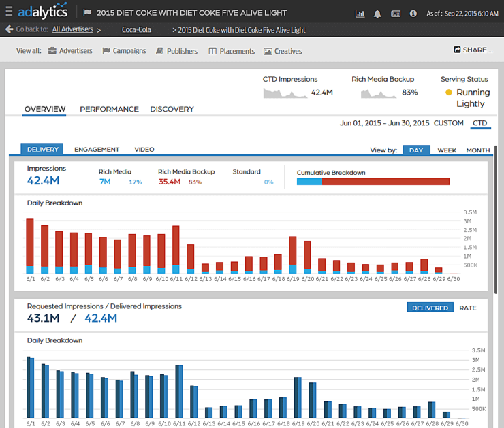Click the yellow serving status dot
Image resolution: width=504 pixels, height=428 pixels.
pos(449,93)
